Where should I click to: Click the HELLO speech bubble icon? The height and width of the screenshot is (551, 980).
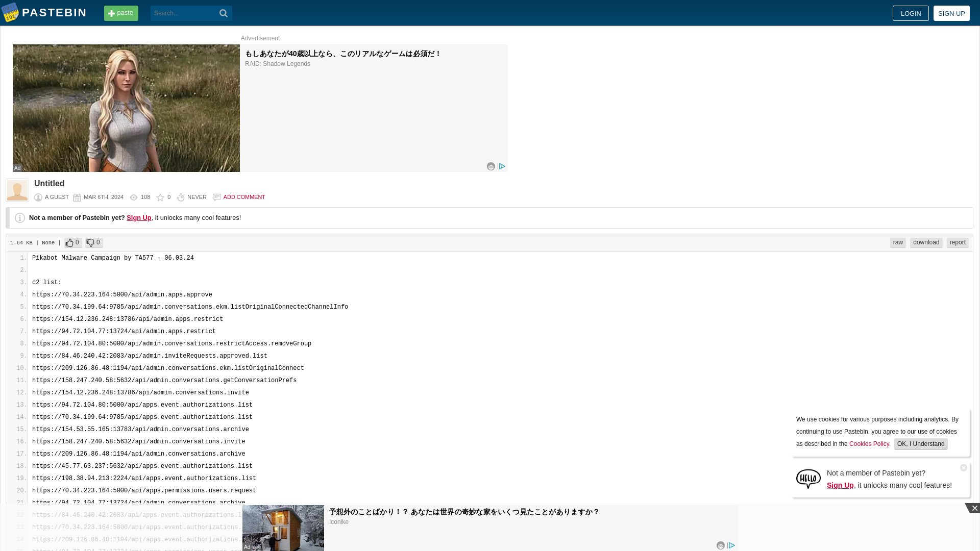(x=808, y=479)
